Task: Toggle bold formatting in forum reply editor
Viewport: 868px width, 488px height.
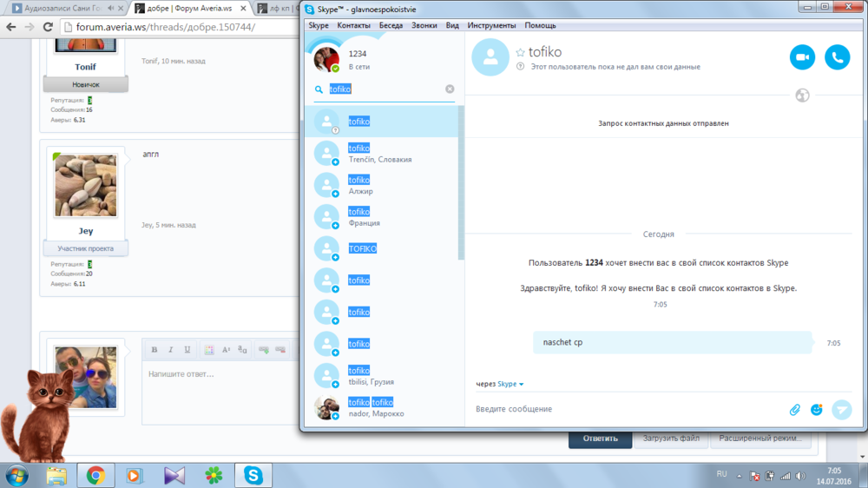Action: click(155, 350)
